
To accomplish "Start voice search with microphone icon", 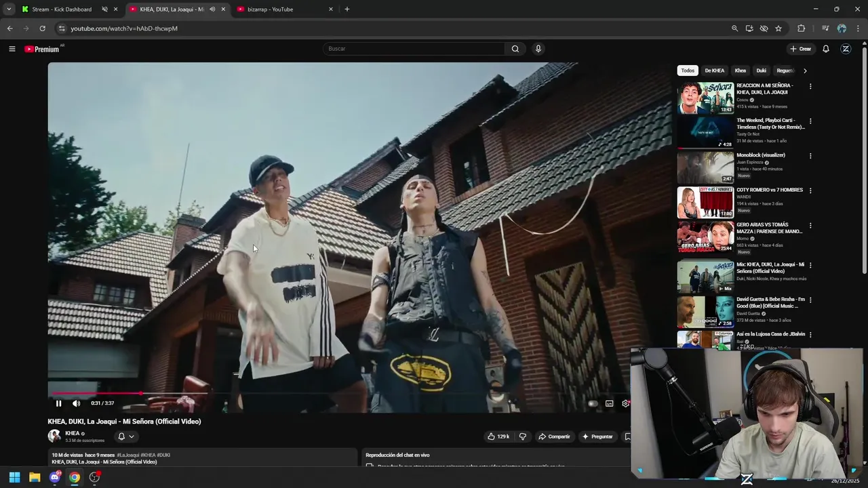I will [x=538, y=49].
